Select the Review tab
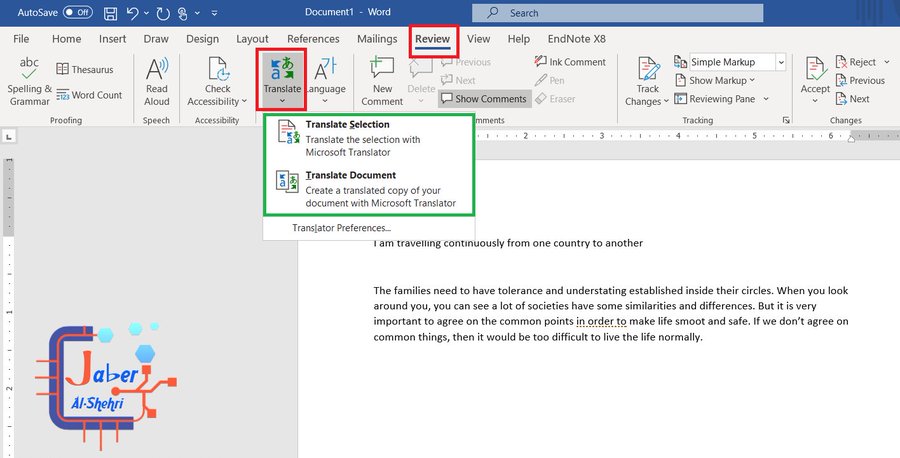The width and height of the screenshot is (900, 458). point(433,38)
